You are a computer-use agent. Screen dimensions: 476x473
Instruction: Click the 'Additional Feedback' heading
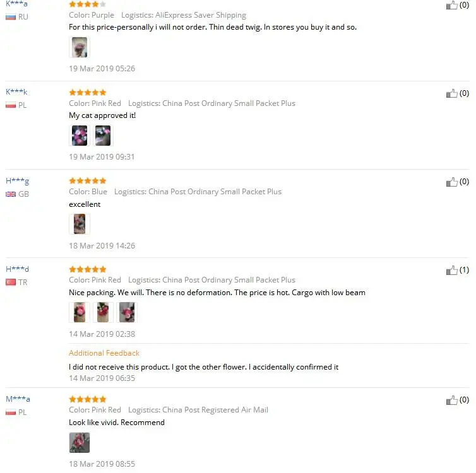(x=104, y=353)
